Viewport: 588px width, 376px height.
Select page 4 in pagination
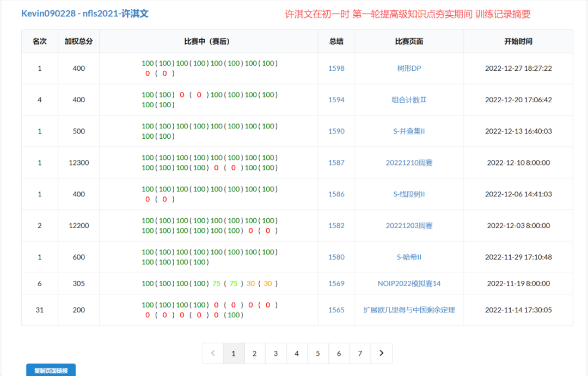pos(297,353)
